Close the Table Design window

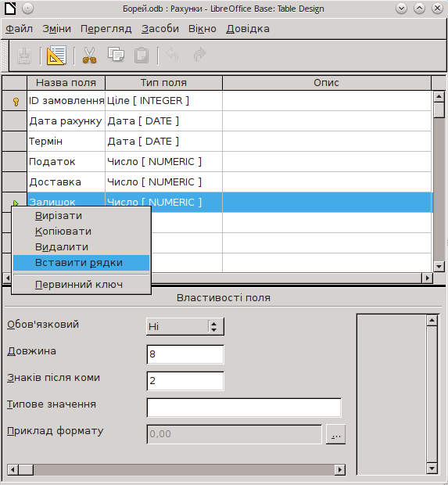[437, 9]
